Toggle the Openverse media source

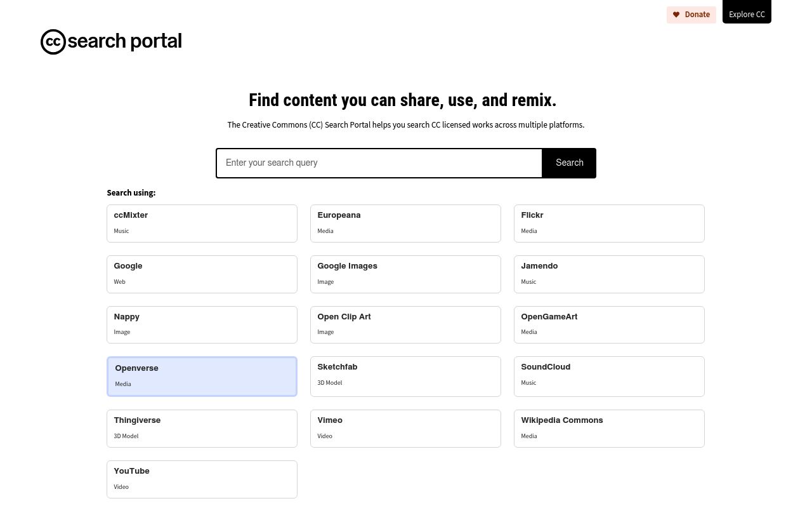point(202,376)
